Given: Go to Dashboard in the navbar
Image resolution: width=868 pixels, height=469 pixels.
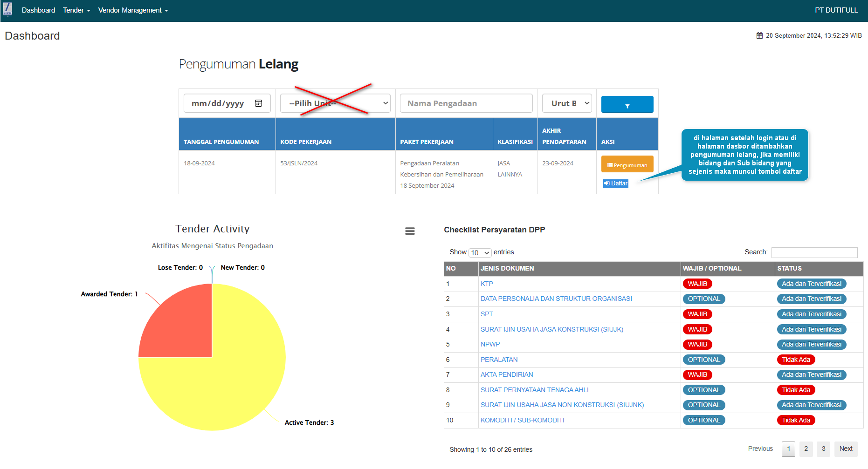Looking at the screenshot, I should (x=38, y=10).
